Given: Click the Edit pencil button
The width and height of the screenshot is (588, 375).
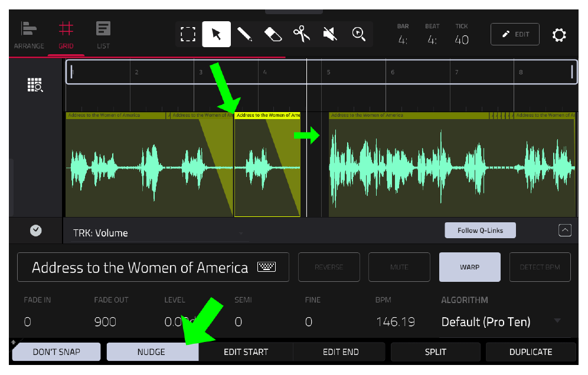Looking at the screenshot, I should pyautogui.click(x=515, y=34).
